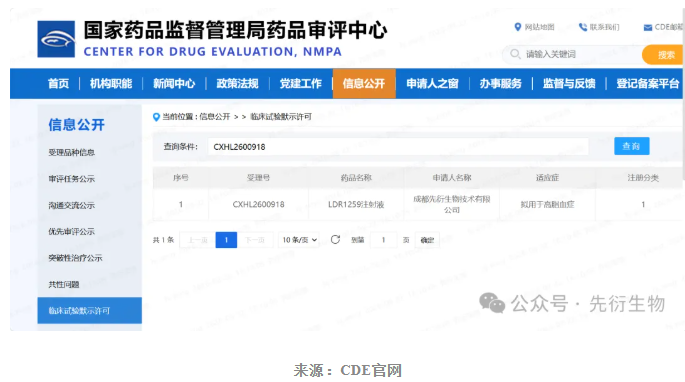The image size is (685, 382).
Task: Open 突破性治疗公示 in sidebar
Action: pos(75,258)
